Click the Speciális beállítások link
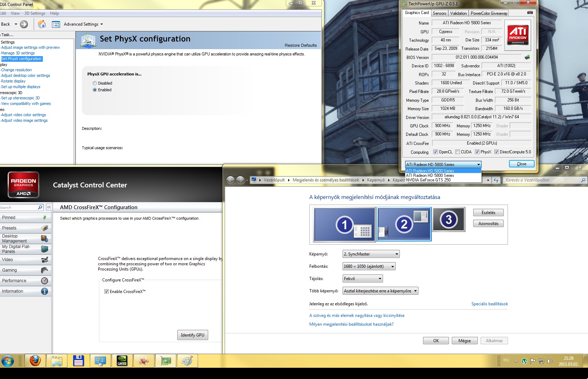Image resolution: width=588 pixels, height=379 pixels. pyautogui.click(x=490, y=304)
